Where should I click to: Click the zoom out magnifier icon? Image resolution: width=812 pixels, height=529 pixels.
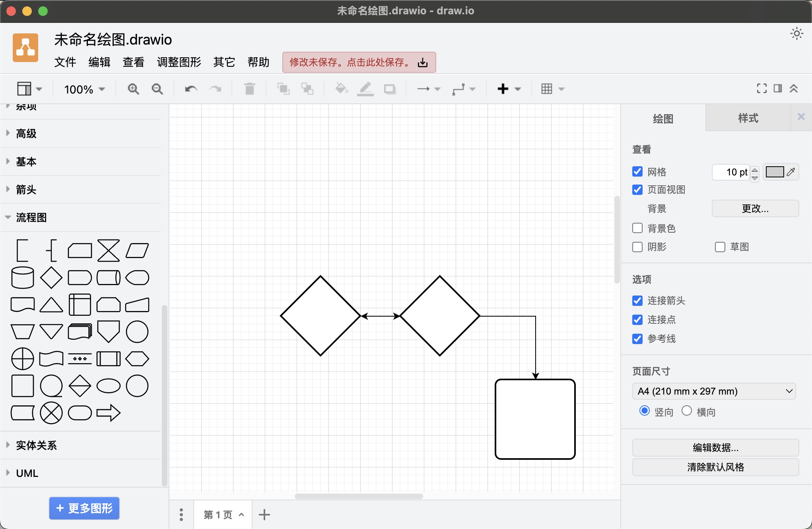click(157, 89)
